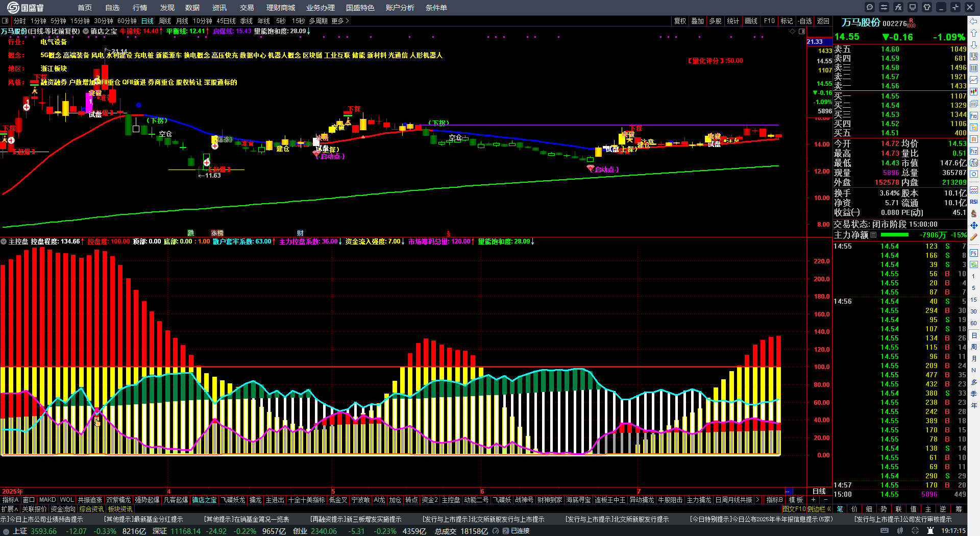This screenshot has width=980, height=536.
Task: Open the 关联报价 tab
Action: coord(34,509)
